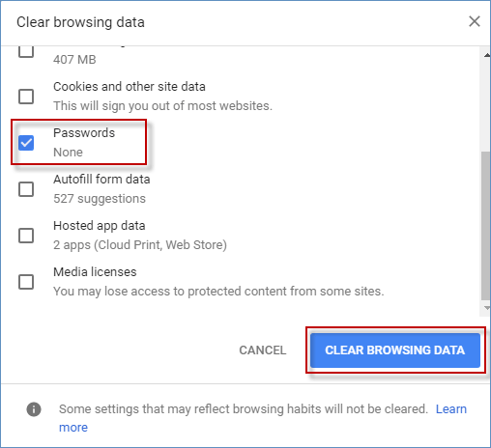
Task: Click the 'None' text under Passwords
Action: click(x=68, y=153)
